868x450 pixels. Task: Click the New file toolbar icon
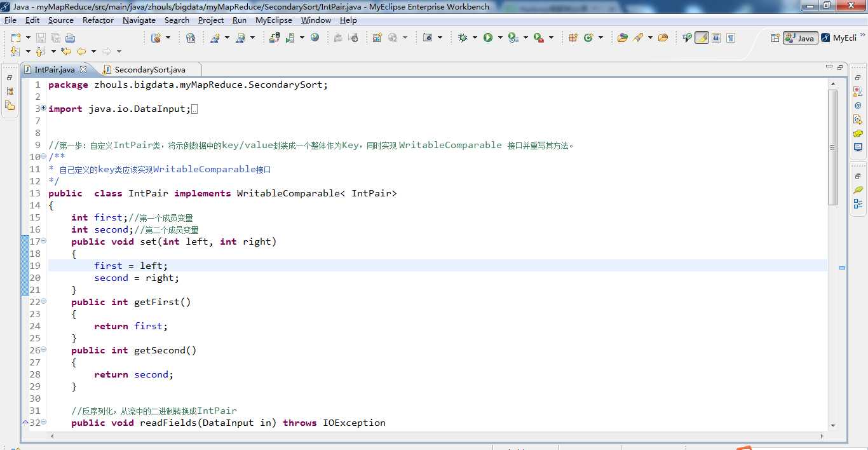(16, 37)
